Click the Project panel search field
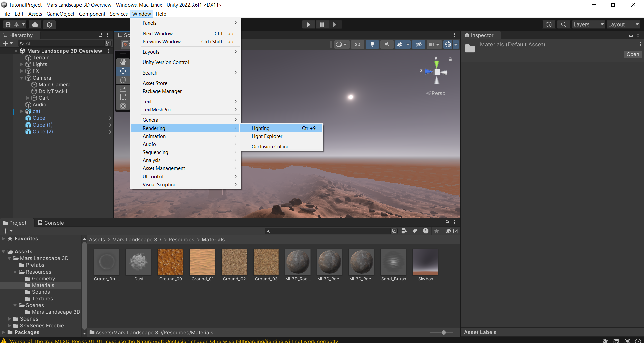This screenshot has width=644, height=343. [327, 231]
